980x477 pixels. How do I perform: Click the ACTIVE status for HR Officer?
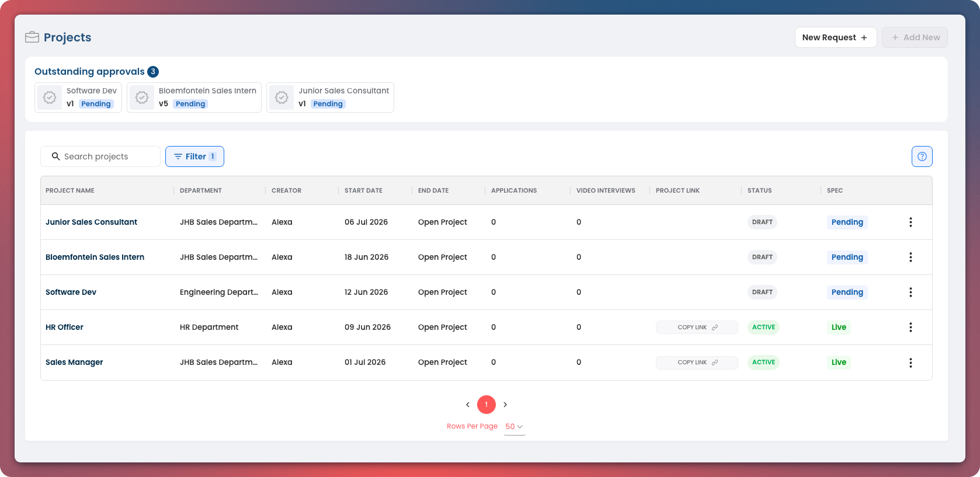(763, 327)
